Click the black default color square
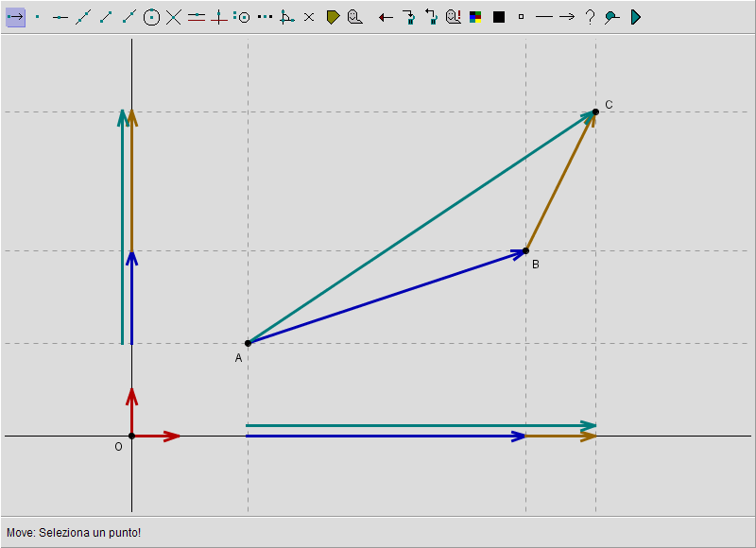The image size is (756, 548). click(x=499, y=17)
